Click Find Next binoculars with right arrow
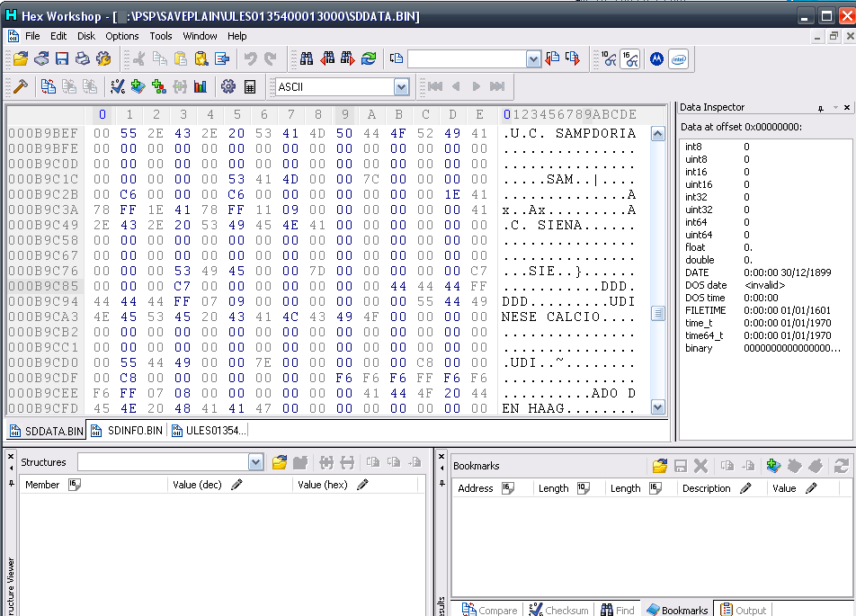Image resolution: width=856 pixels, height=616 pixels. point(348,58)
